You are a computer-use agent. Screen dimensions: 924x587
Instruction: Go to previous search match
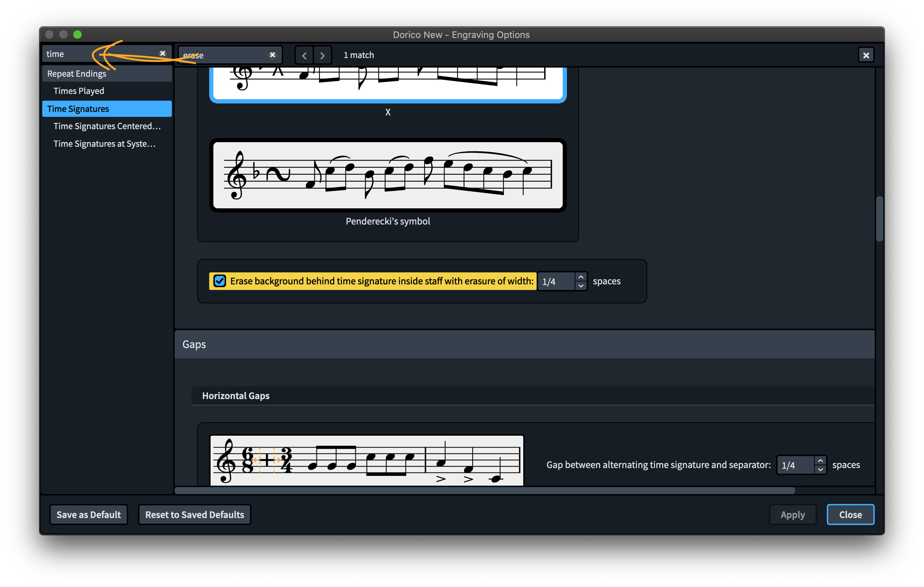point(304,55)
